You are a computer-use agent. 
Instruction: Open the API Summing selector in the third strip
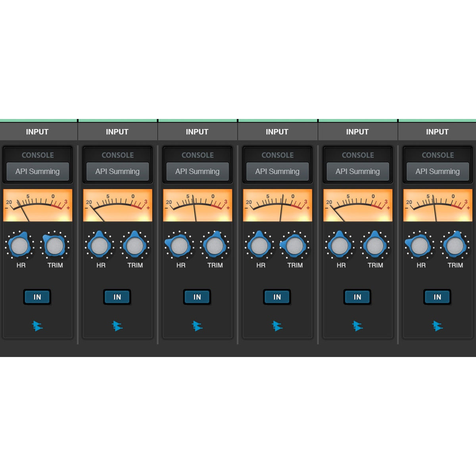click(x=198, y=171)
